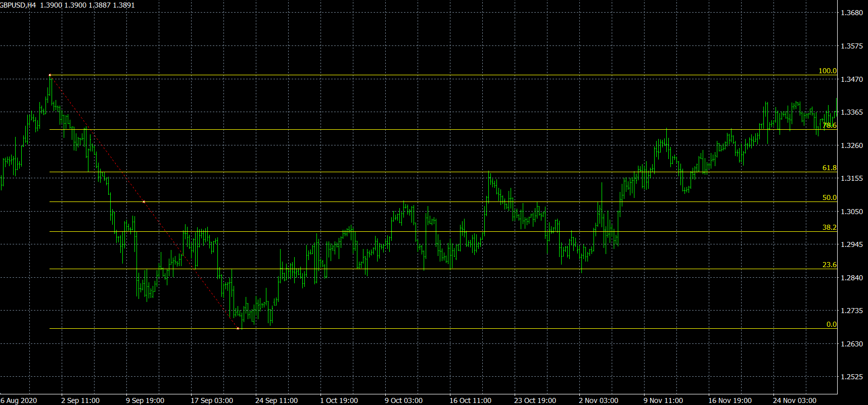The width and height of the screenshot is (868, 405).
Task: Click the 2 Sep 11:00 time label
Action: coord(80,400)
